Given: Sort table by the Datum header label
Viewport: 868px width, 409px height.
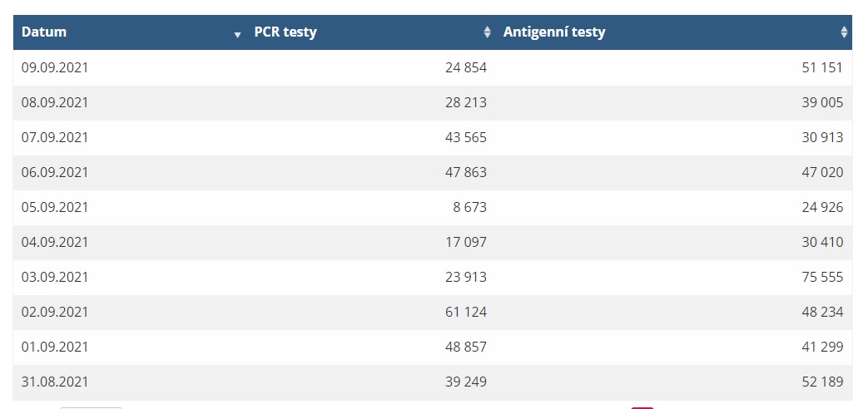Looking at the screenshot, I should pyautogui.click(x=44, y=32).
